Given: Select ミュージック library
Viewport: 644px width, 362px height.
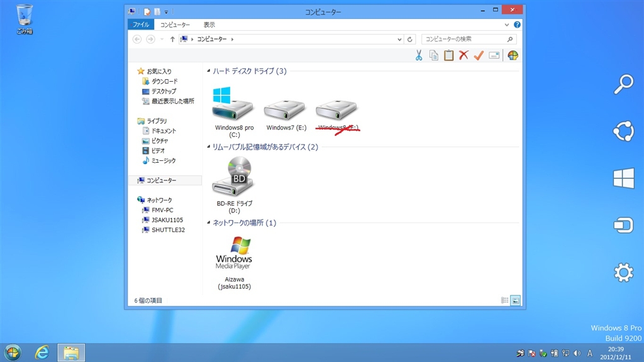Looking at the screenshot, I should [163, 160].
